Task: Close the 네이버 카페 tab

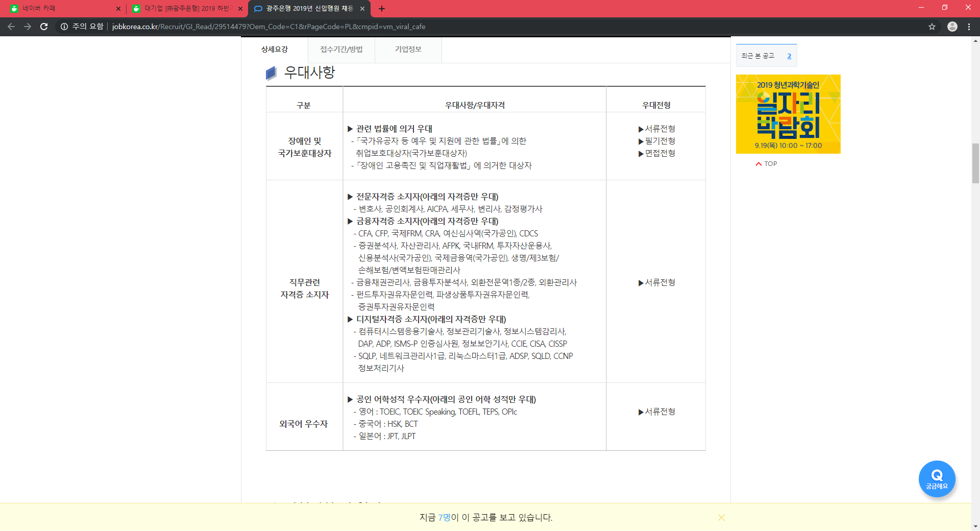Action: pyautogui.click(x=118, y=9)
